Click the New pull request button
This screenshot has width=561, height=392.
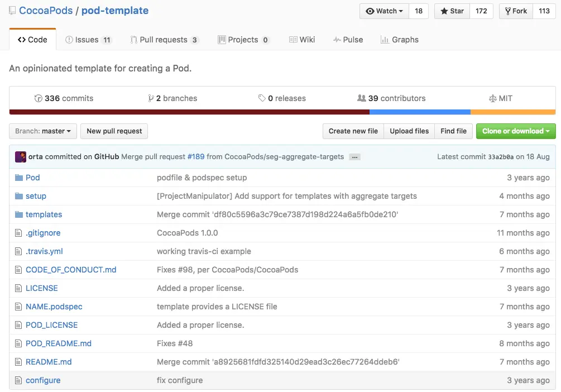(x=114, y=131)
